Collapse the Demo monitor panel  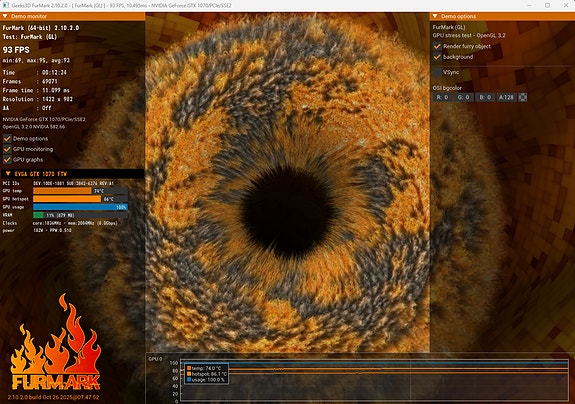pos(5,16)
